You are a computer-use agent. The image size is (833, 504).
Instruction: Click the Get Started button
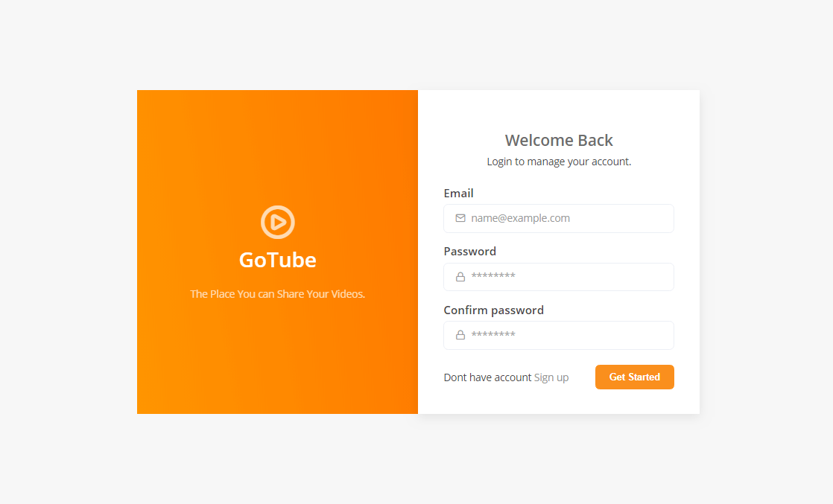click(x=634, y=377)
